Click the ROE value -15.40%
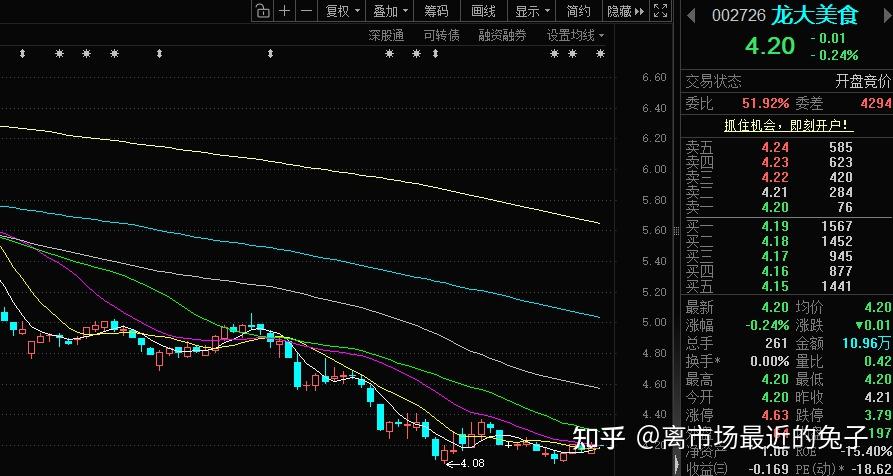The image size is (893, 476). coord(866,451)
